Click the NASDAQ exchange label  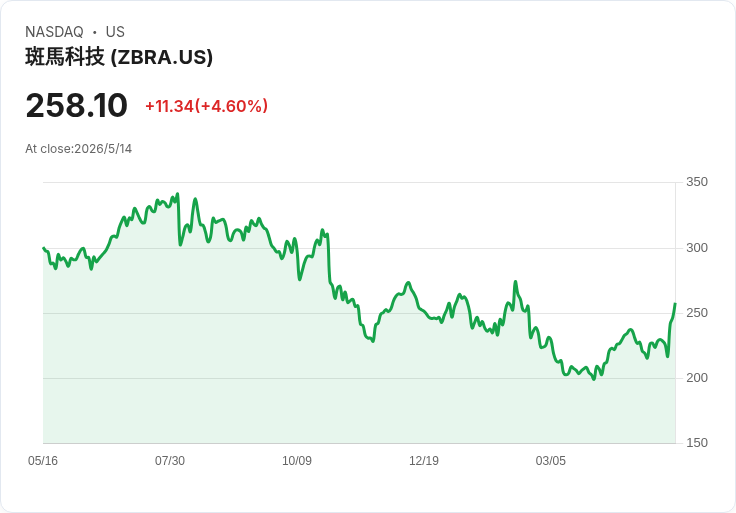point(54,32)
